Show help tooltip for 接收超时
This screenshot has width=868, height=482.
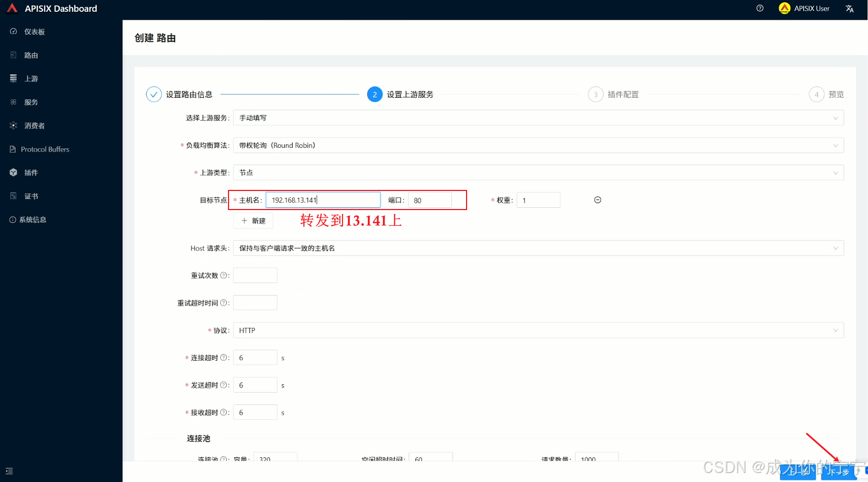223,412
